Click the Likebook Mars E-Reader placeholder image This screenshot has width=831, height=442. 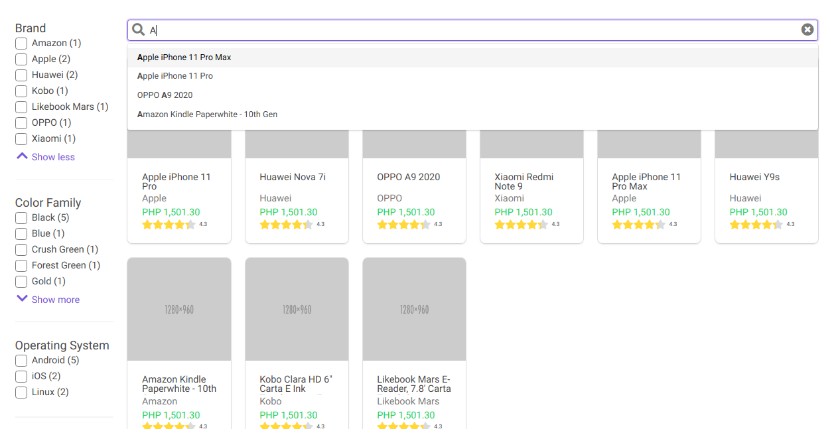414,310
